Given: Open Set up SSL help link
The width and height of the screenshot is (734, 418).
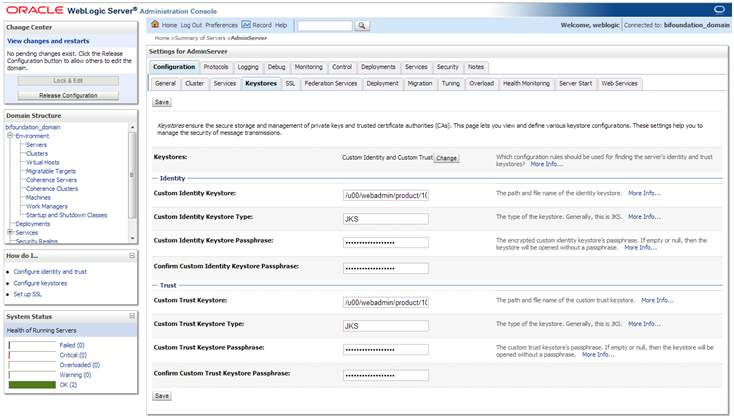Looking at the screenshot, I should (x=27, y=294).
